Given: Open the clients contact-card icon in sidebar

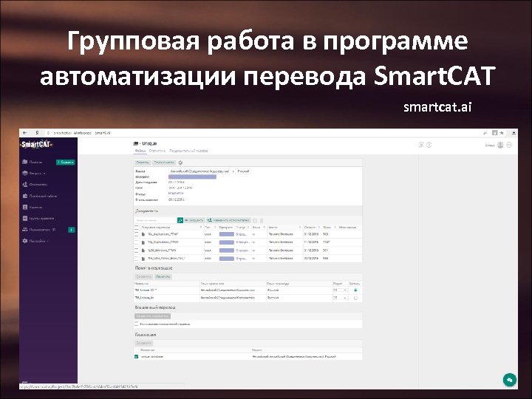Looking at the screenshot, I should point(25,208).
